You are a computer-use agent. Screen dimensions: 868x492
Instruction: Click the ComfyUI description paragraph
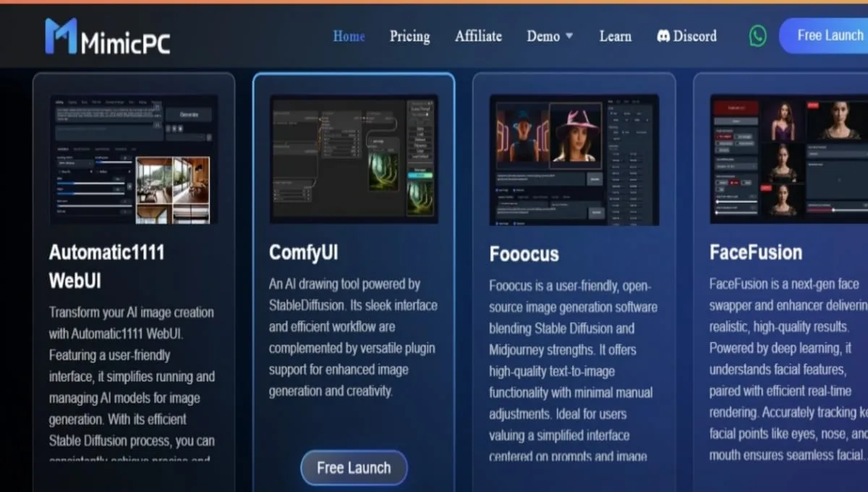[353, 337]
